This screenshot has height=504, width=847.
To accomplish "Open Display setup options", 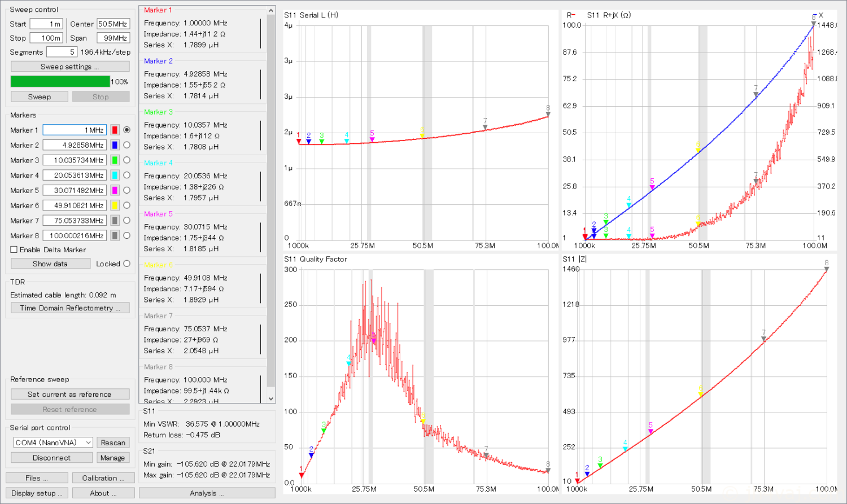I will 37,493.
